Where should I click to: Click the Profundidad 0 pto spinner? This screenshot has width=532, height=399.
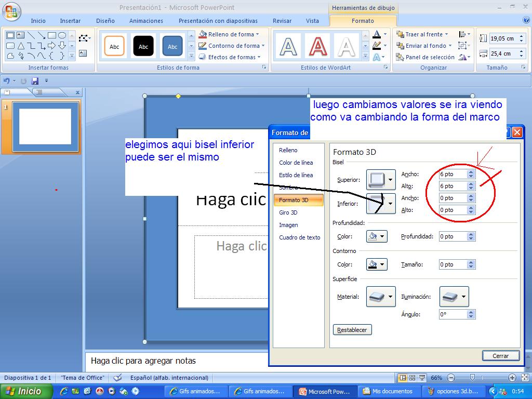[x=471, y=236]
